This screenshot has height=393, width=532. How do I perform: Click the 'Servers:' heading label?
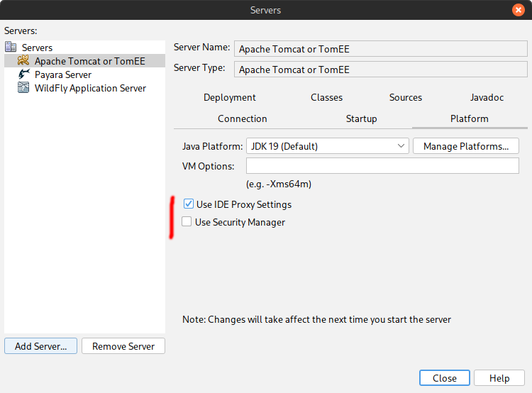point(21,31)
